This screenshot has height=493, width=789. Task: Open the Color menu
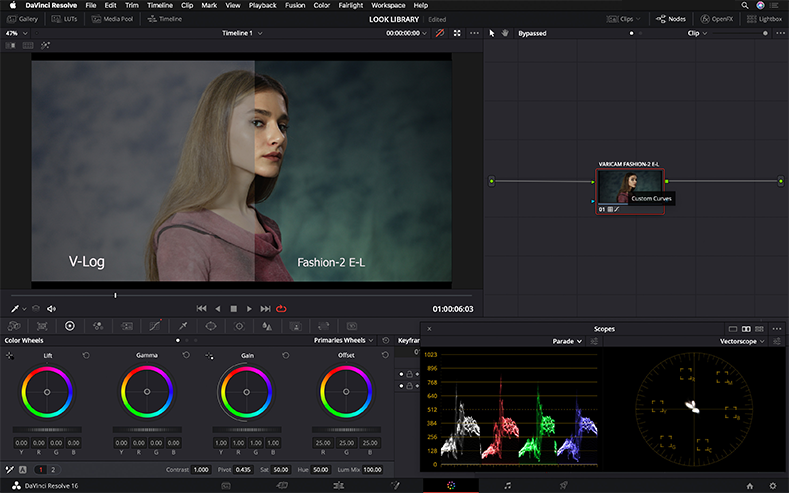pyautogui.click(x=322, y=5)
